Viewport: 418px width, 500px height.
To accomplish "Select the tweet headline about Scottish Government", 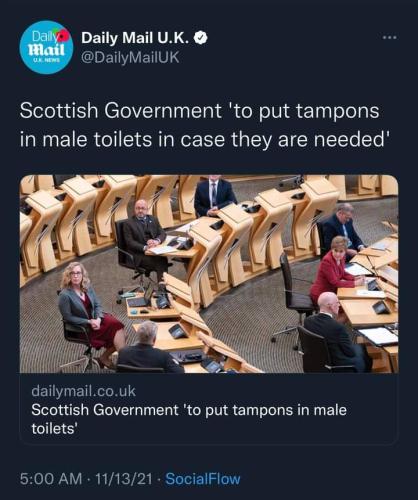I will coord(204,125).
